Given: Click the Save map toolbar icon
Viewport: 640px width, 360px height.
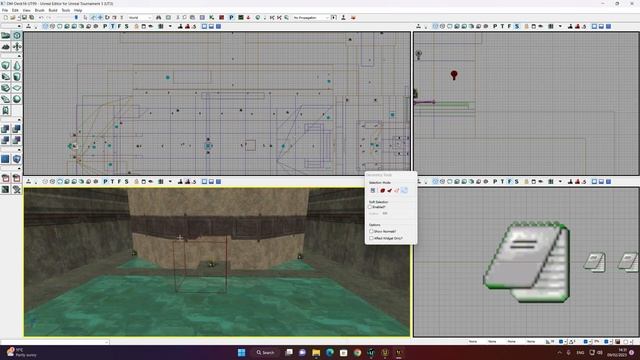Looking at the screenshot, I should point(24,18).
